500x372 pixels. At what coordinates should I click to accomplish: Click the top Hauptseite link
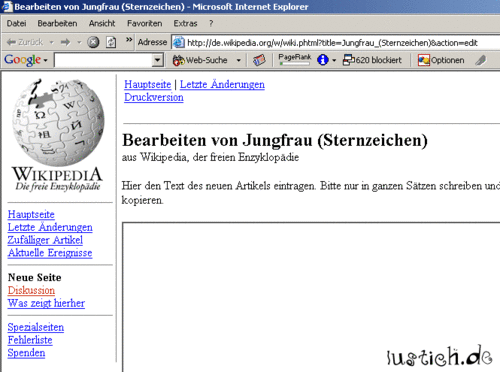click(x=148, y=84)
